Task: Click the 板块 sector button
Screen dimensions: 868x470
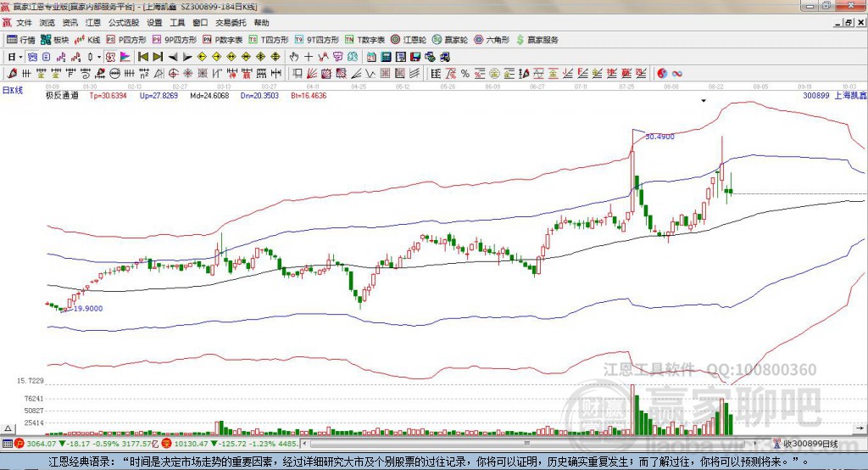Action: pyautogui.click(x=55, y=40)
